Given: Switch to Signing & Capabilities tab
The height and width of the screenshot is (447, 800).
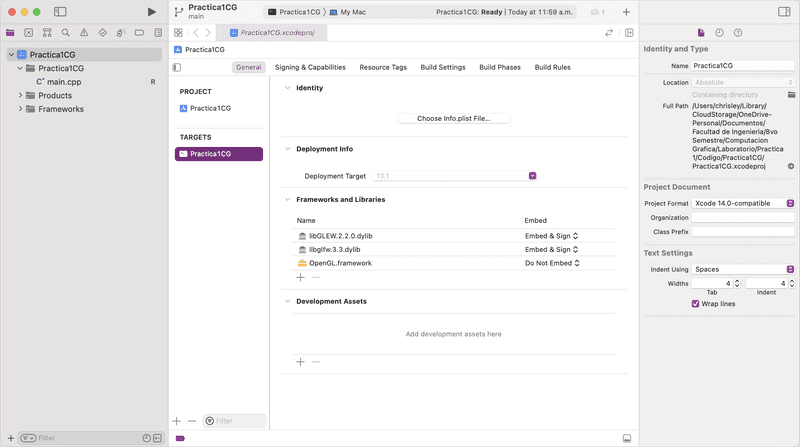Looking at the screenshot, I should pos(310,67).
